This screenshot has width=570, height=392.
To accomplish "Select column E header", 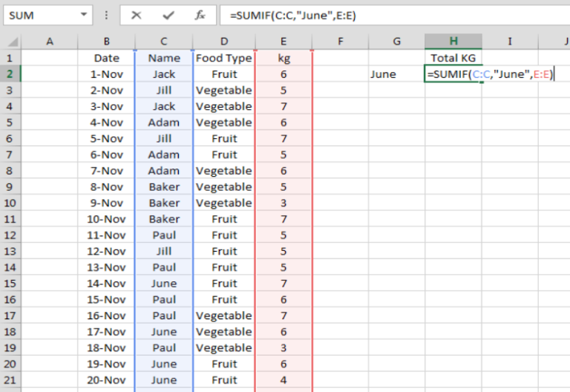I will coord(284,42).
